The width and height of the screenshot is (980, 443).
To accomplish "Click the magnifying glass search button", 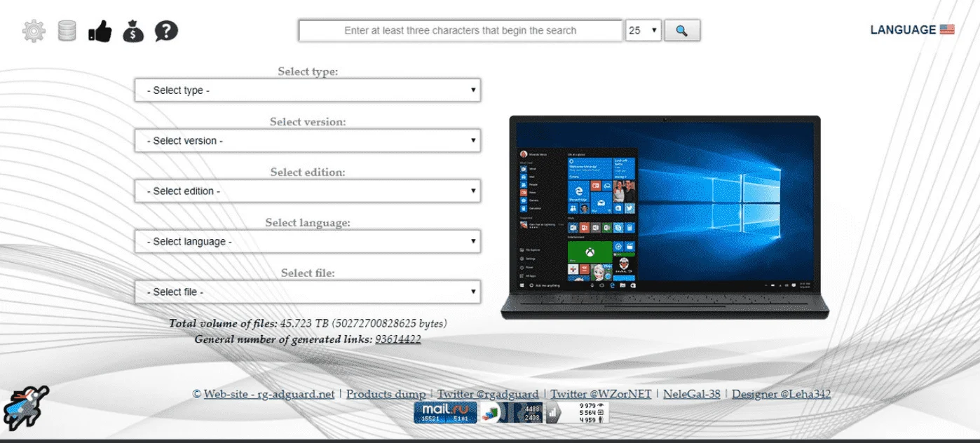I will tap(682, 30).
